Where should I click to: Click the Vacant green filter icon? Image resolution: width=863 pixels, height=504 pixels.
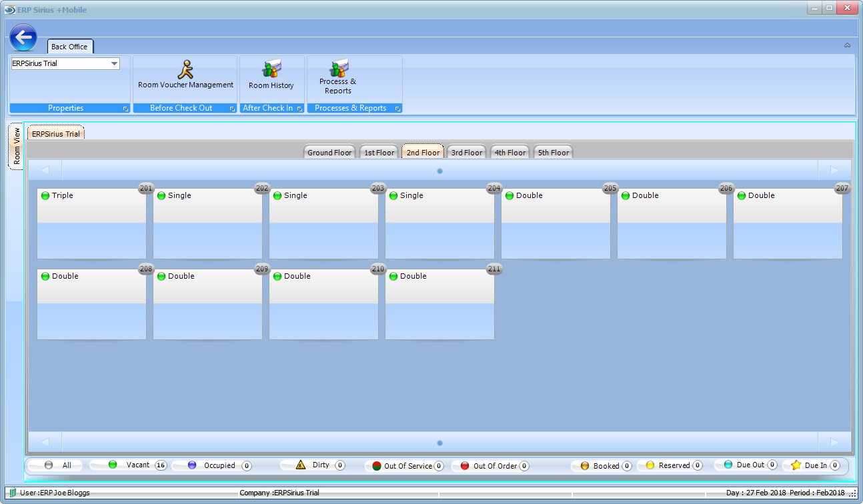[113, 465]
